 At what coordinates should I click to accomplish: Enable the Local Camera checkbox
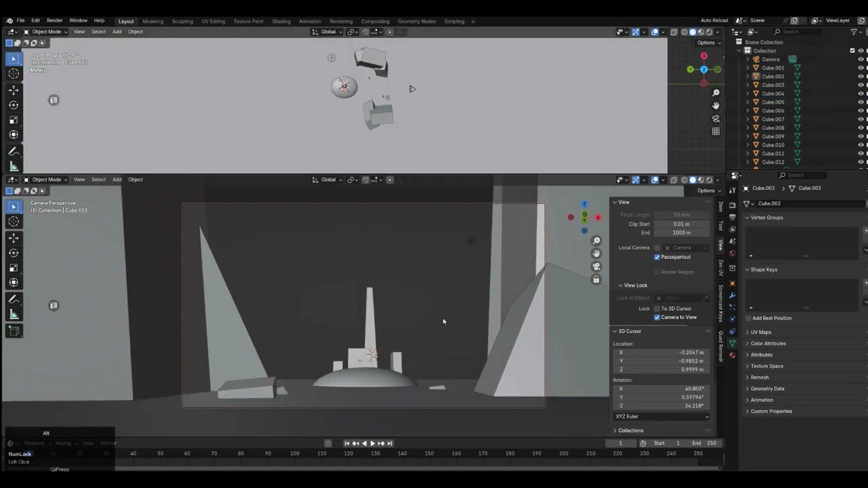(x=657, y=247)
